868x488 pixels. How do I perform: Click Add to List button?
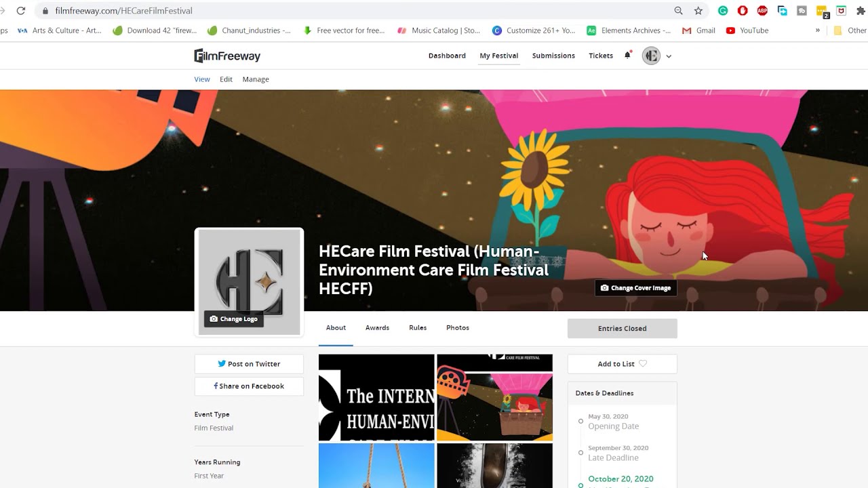click(623, 364)
